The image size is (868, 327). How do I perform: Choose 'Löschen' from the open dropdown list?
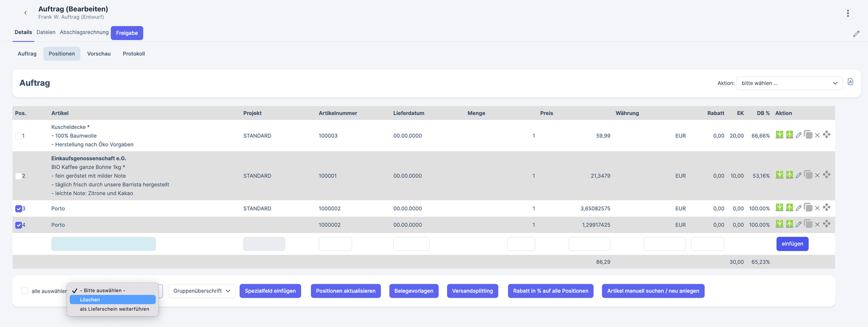click(112, 300)
